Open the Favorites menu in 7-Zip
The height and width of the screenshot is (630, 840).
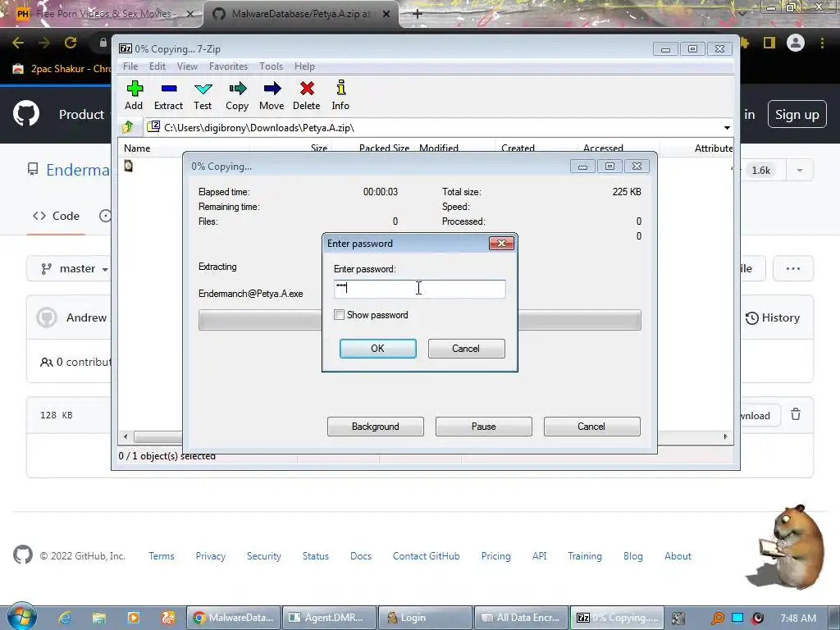(x=228, y=66)
